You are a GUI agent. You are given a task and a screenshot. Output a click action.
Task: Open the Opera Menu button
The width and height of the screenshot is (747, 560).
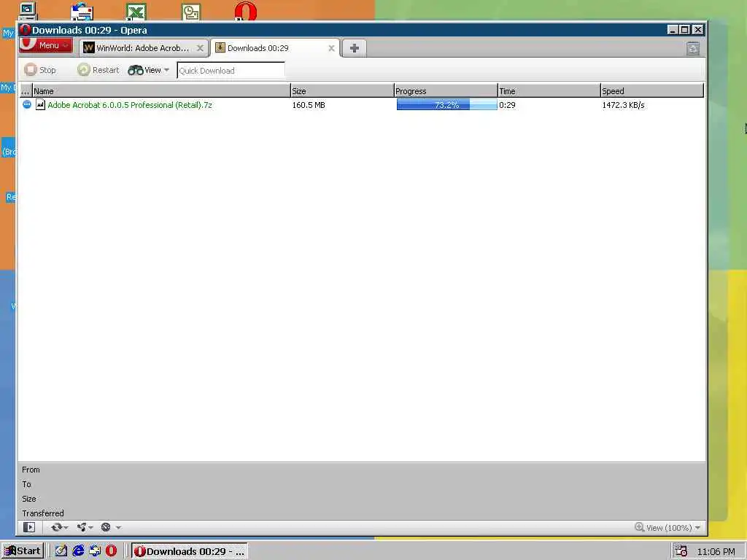coord(46,45)
